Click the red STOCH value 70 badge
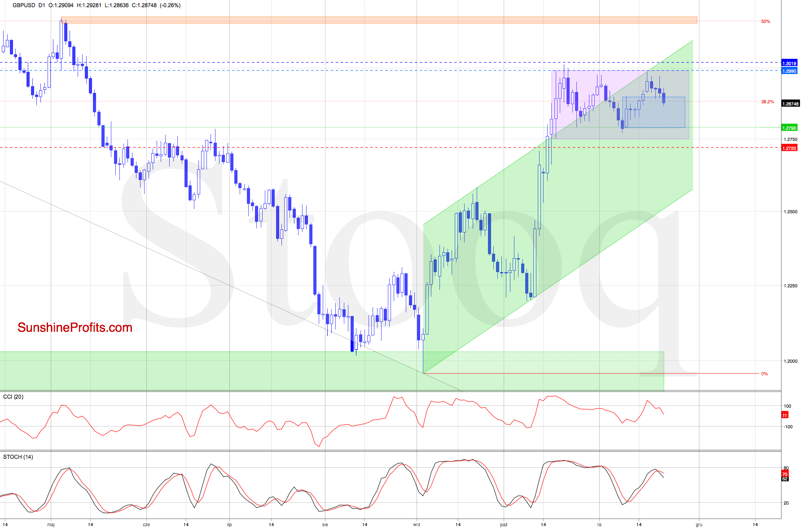 [785, 474]
